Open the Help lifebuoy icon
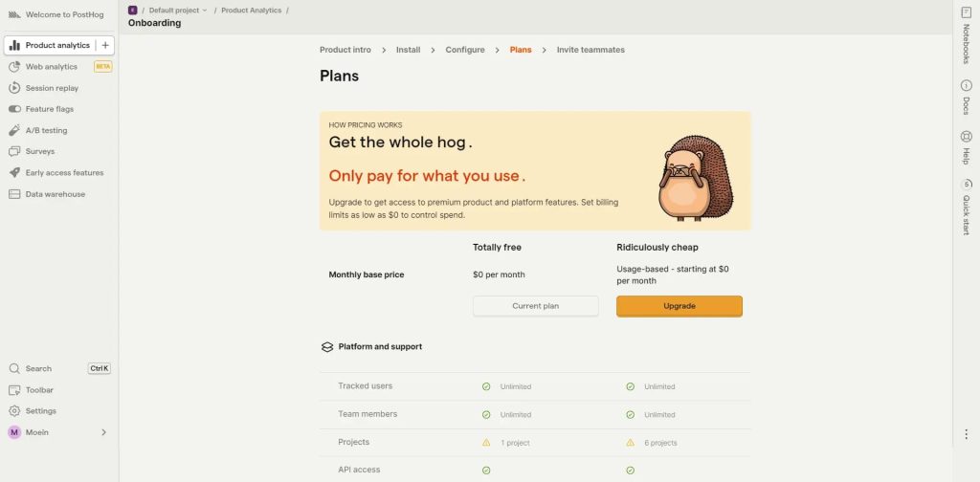The height and width of the screenshot is (482, 980). point(966,136)
